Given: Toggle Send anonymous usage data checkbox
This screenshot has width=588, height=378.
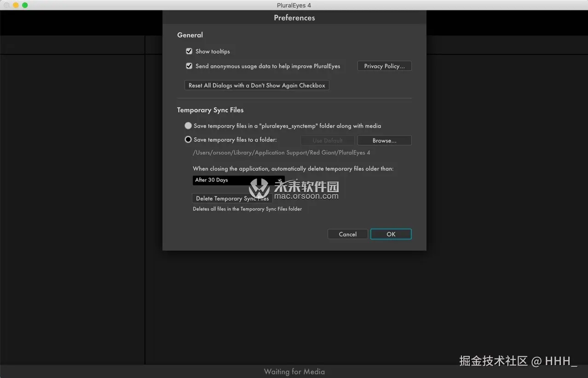Looking at the screenshot, I should tap(189, 66).
